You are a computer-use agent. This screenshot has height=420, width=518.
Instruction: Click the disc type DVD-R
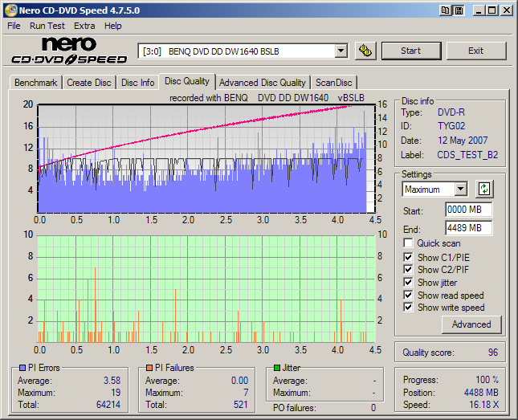click(451, 112)
